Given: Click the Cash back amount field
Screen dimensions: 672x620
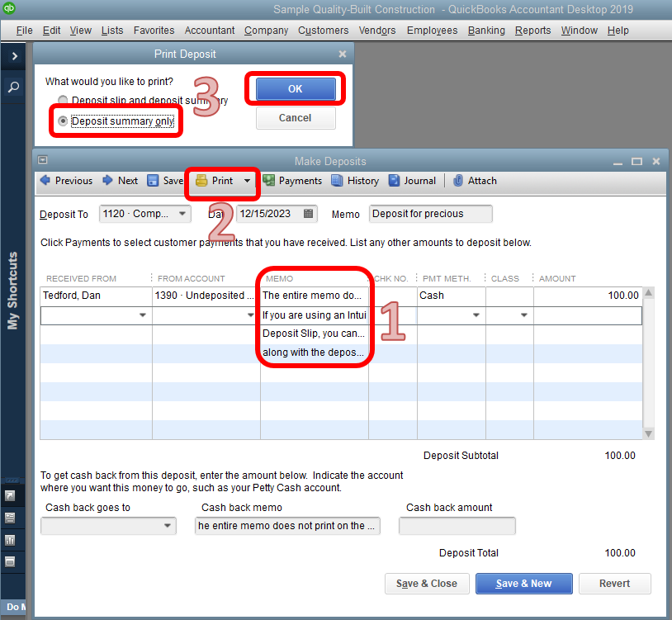Looking at the screenshot, I should [x=457, y=526].
